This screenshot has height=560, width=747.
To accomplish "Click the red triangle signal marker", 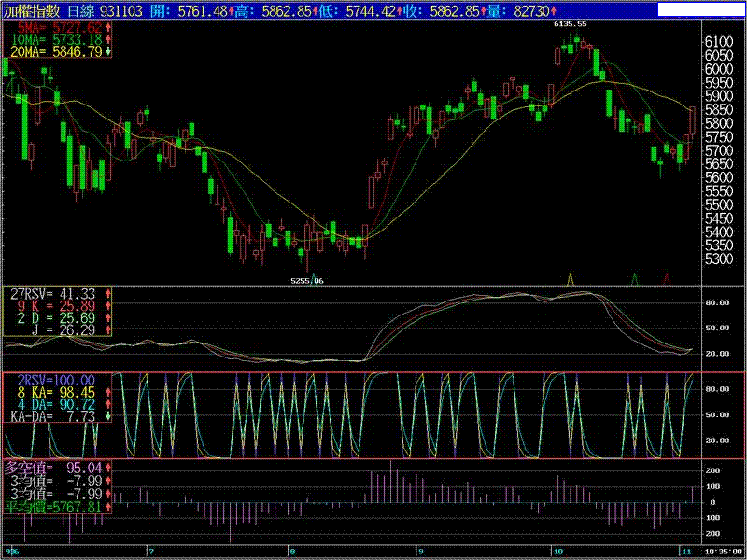I will click(667, 278).
